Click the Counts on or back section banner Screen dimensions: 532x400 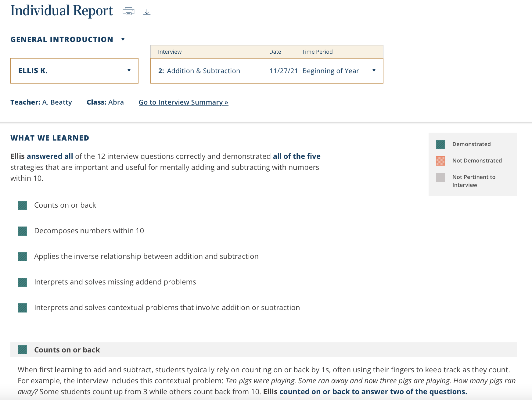[67, 350]
